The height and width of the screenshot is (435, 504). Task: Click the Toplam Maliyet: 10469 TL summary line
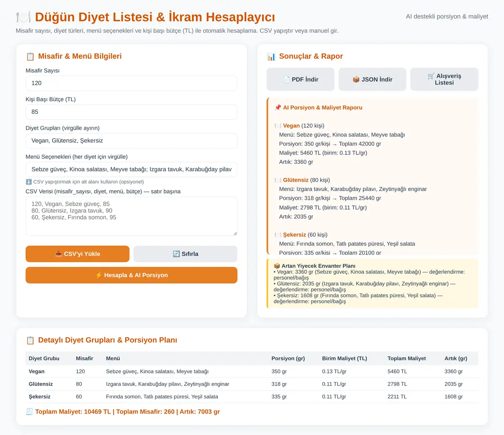pos(127,411)
